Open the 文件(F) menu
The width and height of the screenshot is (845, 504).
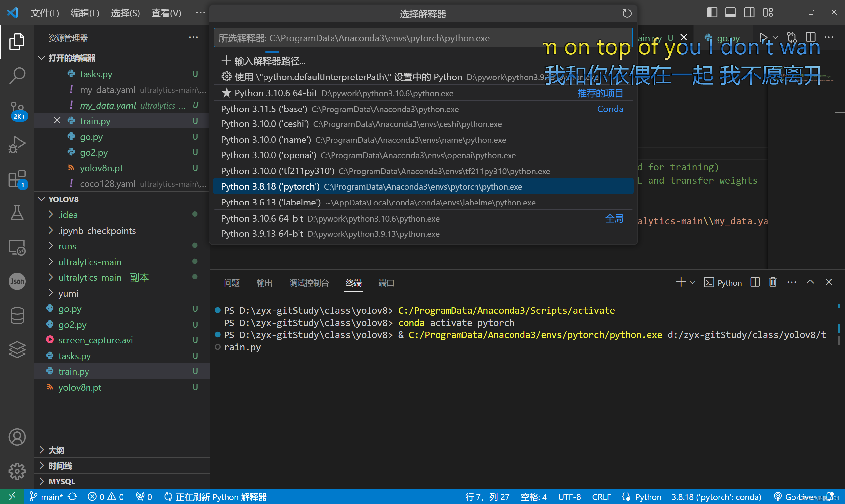(x=45, y=13)
